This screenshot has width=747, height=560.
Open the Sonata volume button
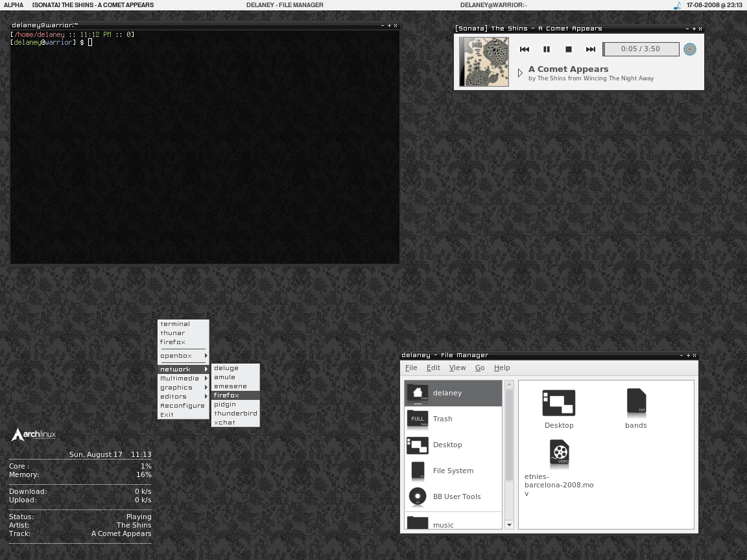pos(690,49)
